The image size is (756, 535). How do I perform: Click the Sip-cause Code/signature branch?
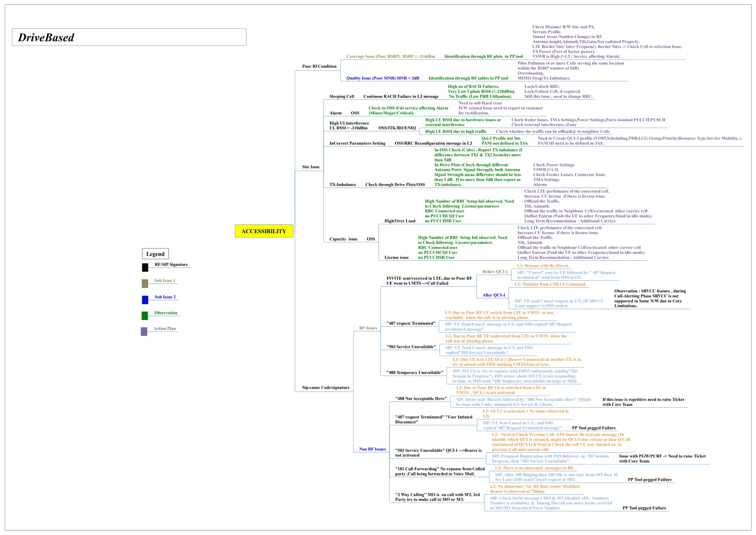326,388
